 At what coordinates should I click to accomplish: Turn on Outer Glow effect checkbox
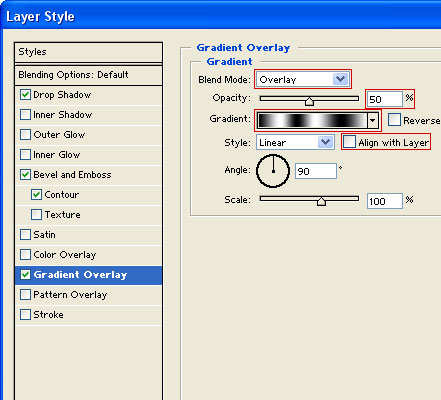25,135
